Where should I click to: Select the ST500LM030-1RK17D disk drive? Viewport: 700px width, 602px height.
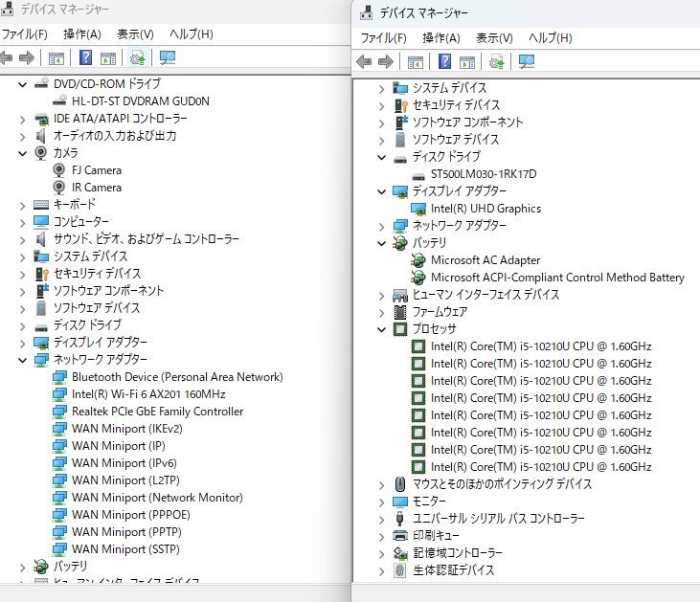pyautogui.click(x=484, y=174)
